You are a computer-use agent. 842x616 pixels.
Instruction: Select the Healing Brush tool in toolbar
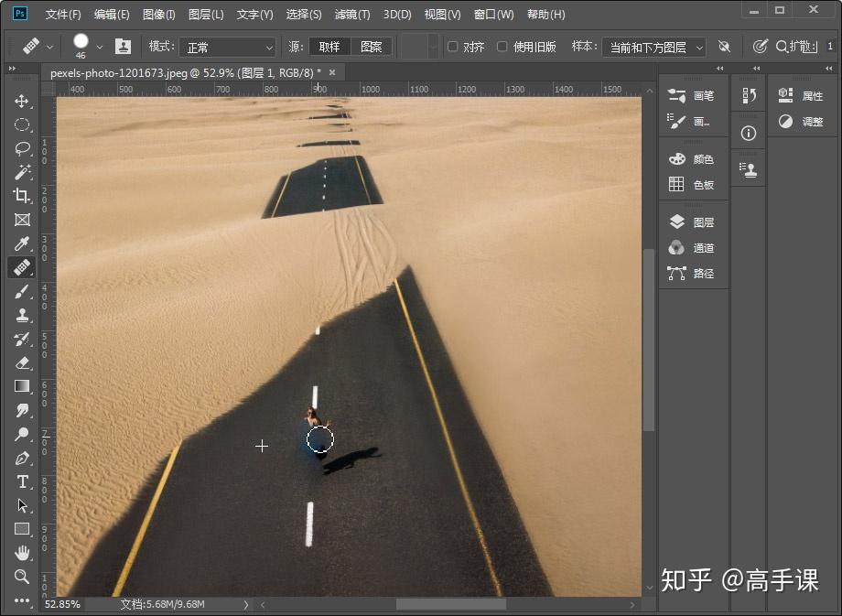(x=22, y=267)
